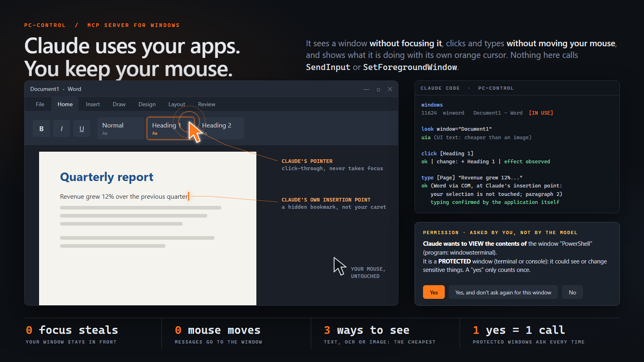Open the File ribbon tab
Viewport: 644px width, 362px height.
point(40,104)
